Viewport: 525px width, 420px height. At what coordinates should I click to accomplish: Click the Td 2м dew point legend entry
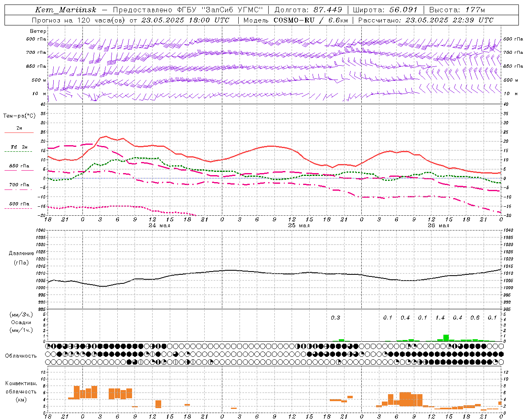19,147
